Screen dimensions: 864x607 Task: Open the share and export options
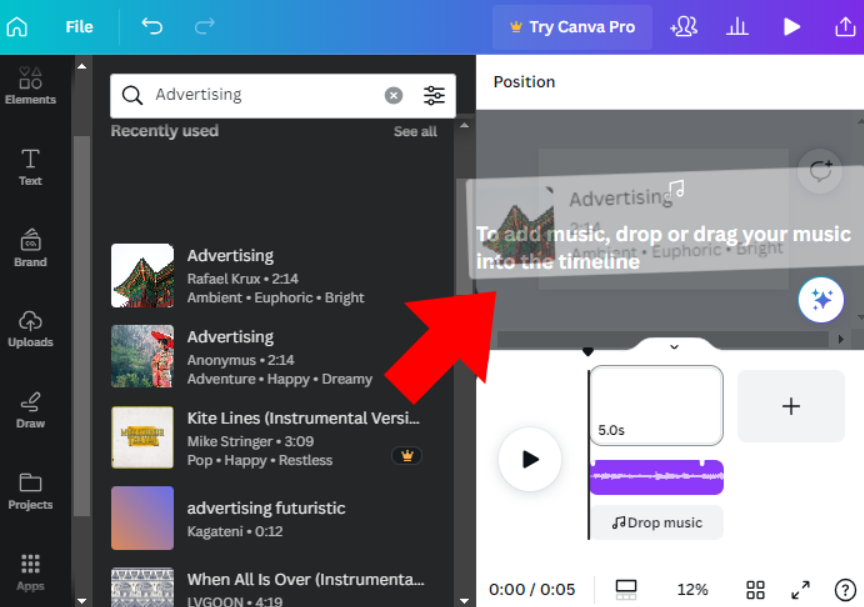(843, 27)
